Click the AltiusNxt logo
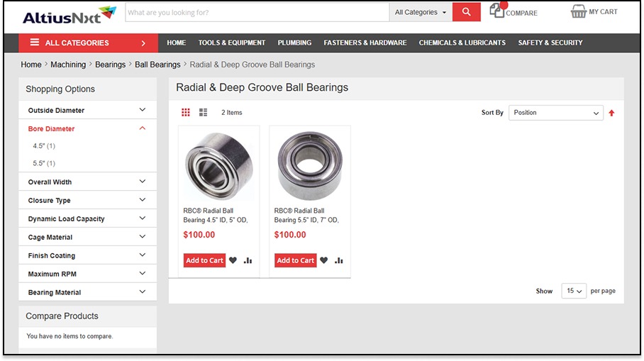This screenshot has height=361, width=644. pyautogui.click(x=70, y=15)
